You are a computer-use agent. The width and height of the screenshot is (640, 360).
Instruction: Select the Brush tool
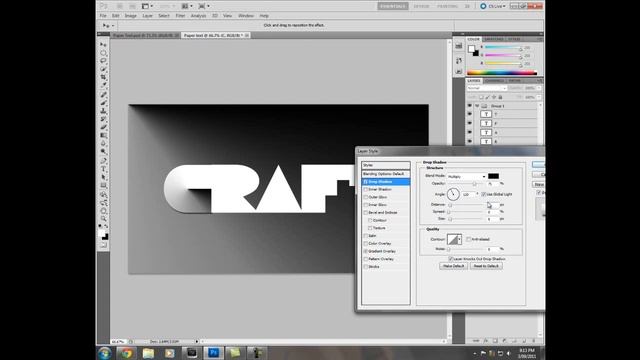103,103
